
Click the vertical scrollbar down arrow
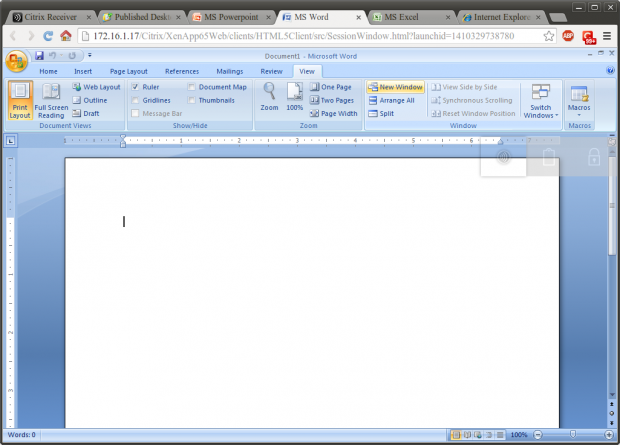(612, 395)
